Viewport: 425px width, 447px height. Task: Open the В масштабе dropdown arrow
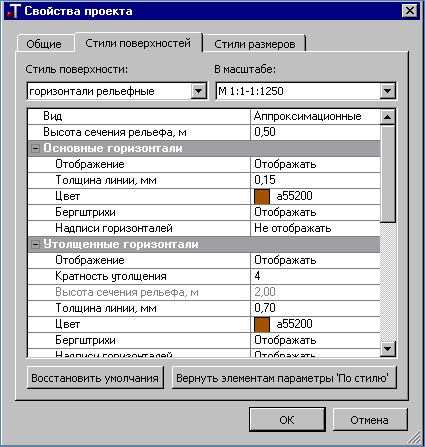[x=387, y=91]
